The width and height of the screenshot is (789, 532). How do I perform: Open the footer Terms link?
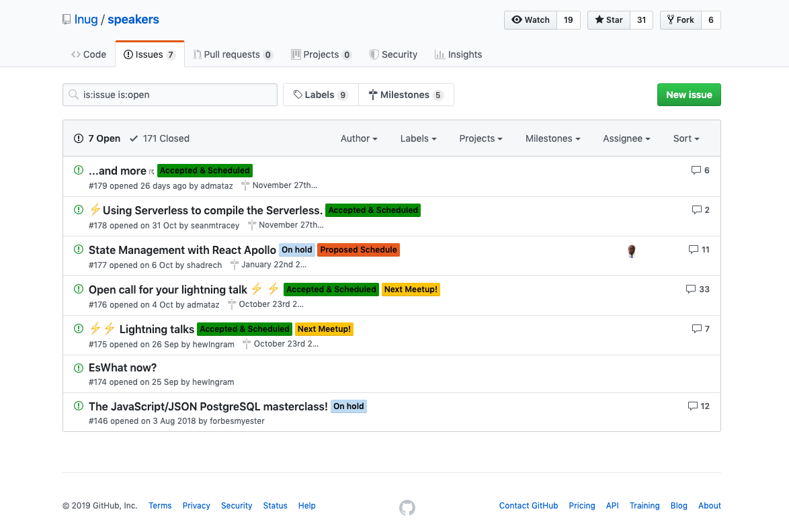coord(160,506)
